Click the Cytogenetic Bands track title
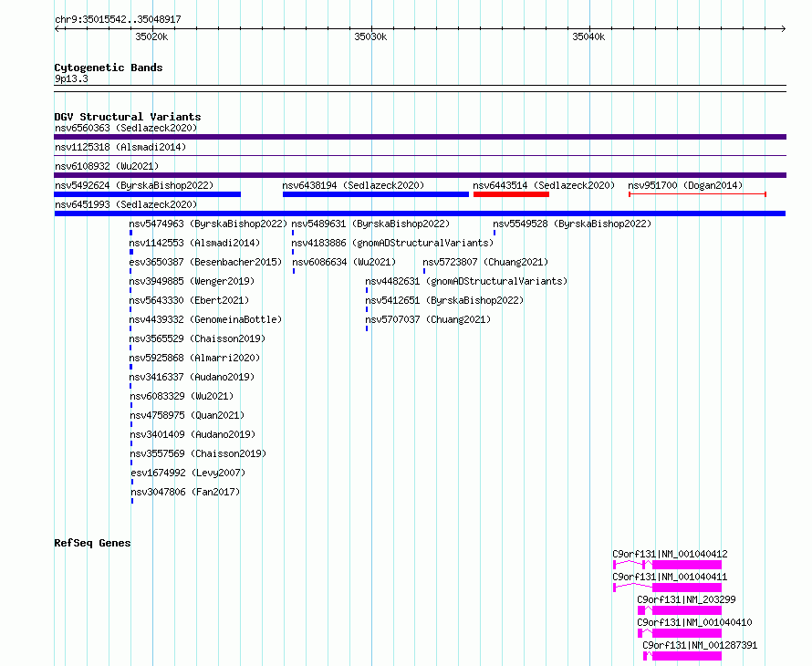The width and height of the screenshot is (812, 666). (109, 68)
